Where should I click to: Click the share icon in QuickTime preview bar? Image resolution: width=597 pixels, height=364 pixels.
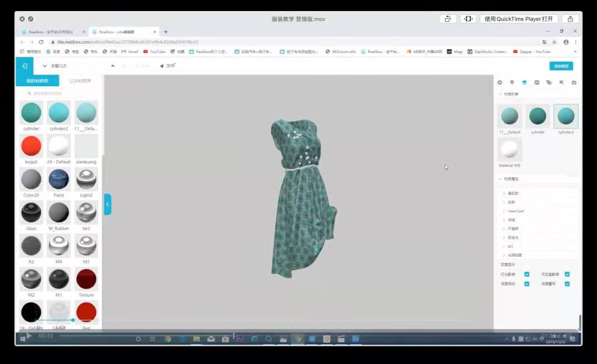570,19
